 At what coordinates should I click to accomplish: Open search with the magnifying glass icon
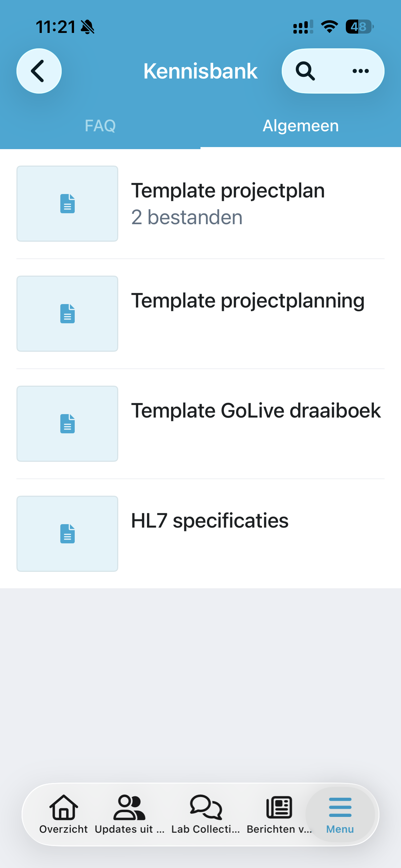click(305, 71)
